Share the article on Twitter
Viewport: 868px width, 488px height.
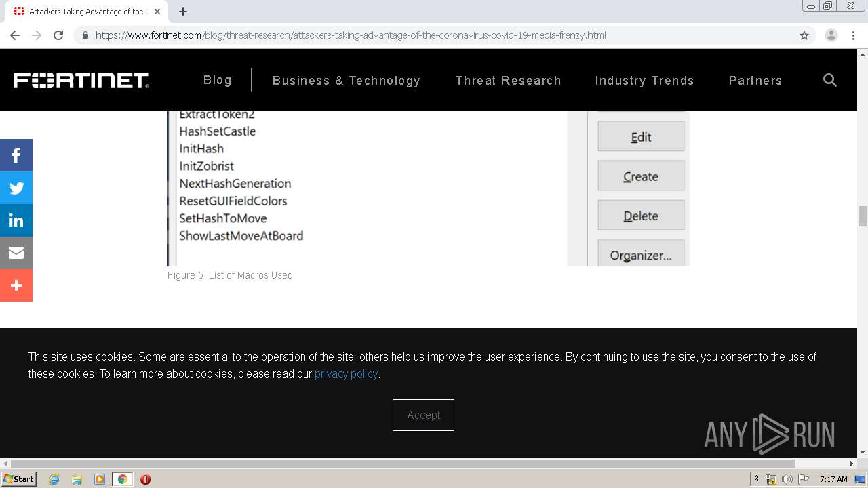point(16,188)
